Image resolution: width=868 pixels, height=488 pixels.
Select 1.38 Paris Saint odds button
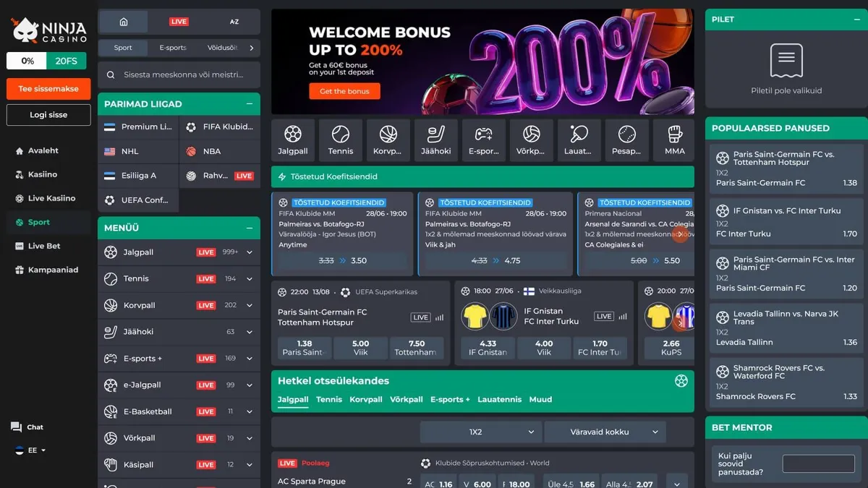pos(305,348)
